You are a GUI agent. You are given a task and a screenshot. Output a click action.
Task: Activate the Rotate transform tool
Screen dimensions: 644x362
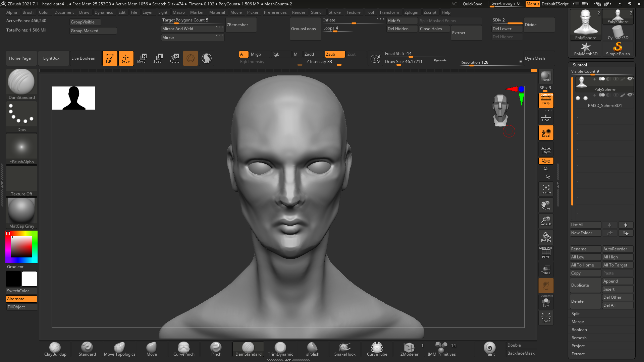tap(174, 58)
